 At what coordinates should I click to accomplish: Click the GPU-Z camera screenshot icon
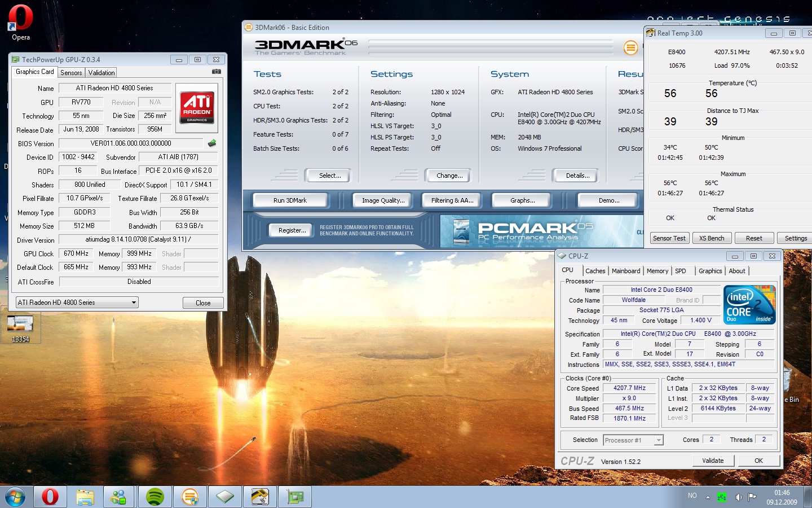pyautogui.click(x=216, y=72)
